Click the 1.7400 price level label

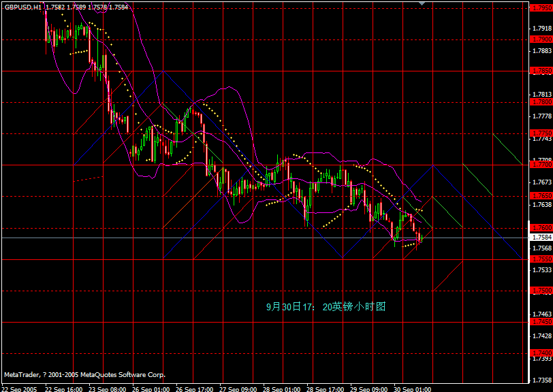[541, 353]
